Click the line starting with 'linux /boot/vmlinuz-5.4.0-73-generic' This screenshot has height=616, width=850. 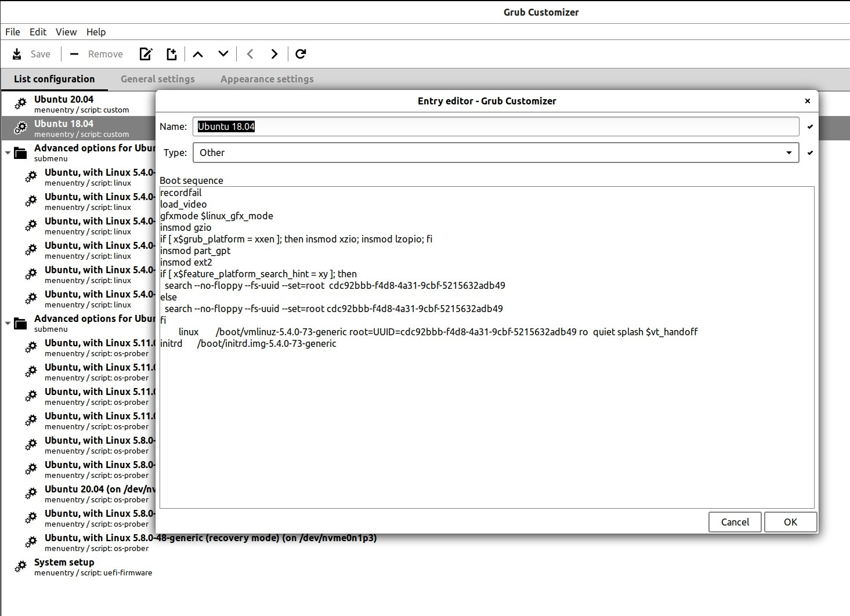[438, 332]
